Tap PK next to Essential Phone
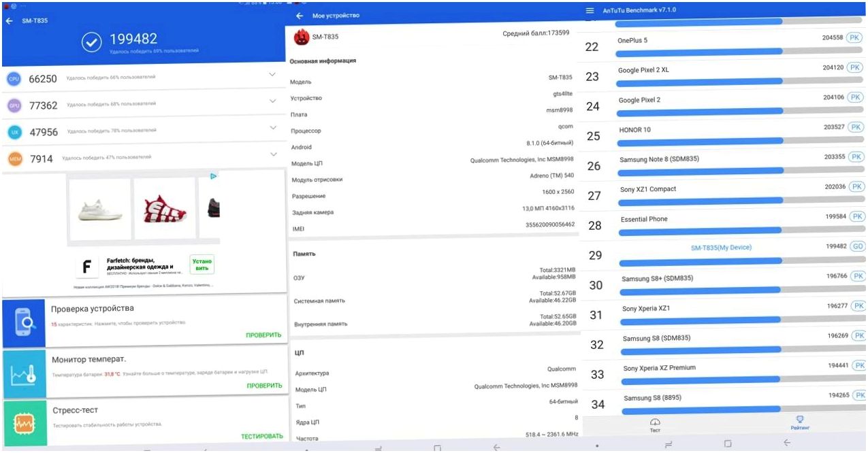868x453 pixels. point(858,216)
